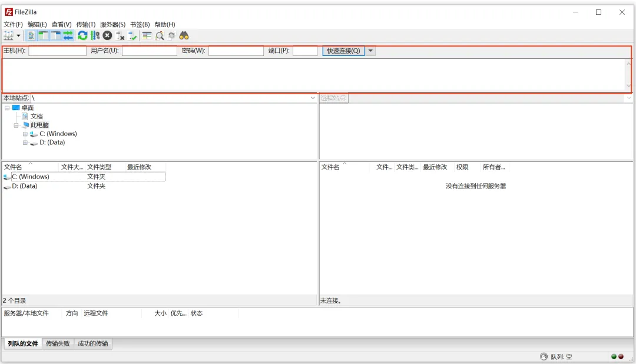Select C: (Windows) in local tree
The image size is (636, 364).
tap(58, 134)
